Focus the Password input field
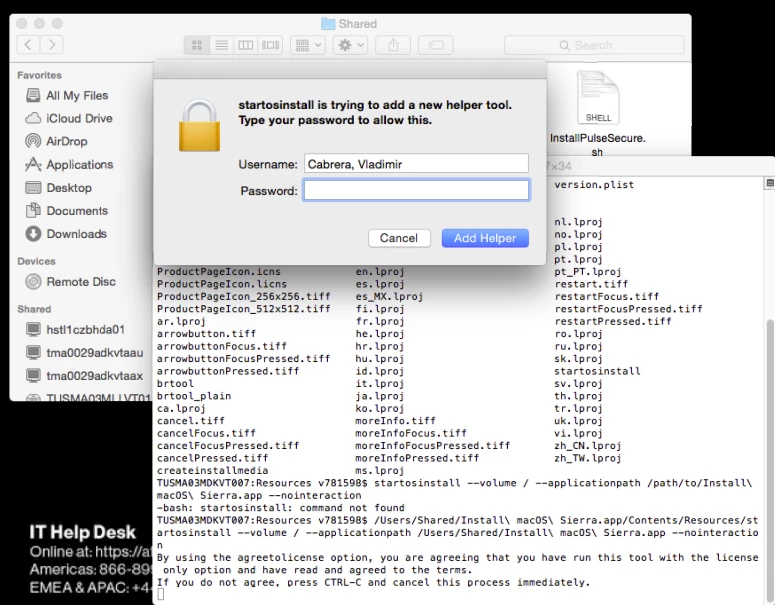The height and width of the screenshot is (605, 775). 416,190
